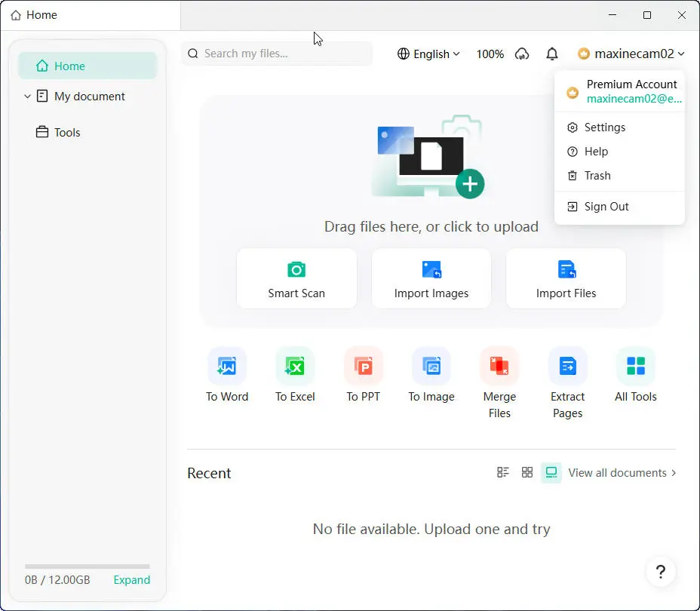Open the To Excel conversion tool
Image resolution: width=700 pixels, height=611 pixels.
click(x=295, y=376)
